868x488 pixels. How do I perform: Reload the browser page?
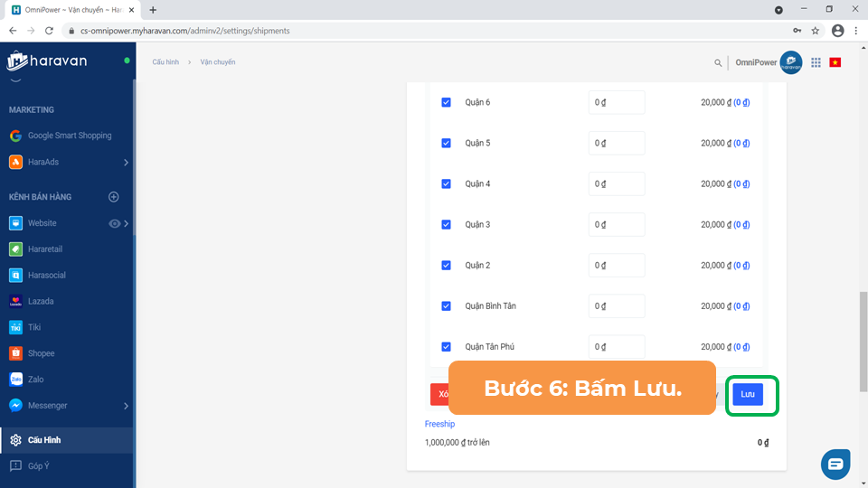coord(49,31)
